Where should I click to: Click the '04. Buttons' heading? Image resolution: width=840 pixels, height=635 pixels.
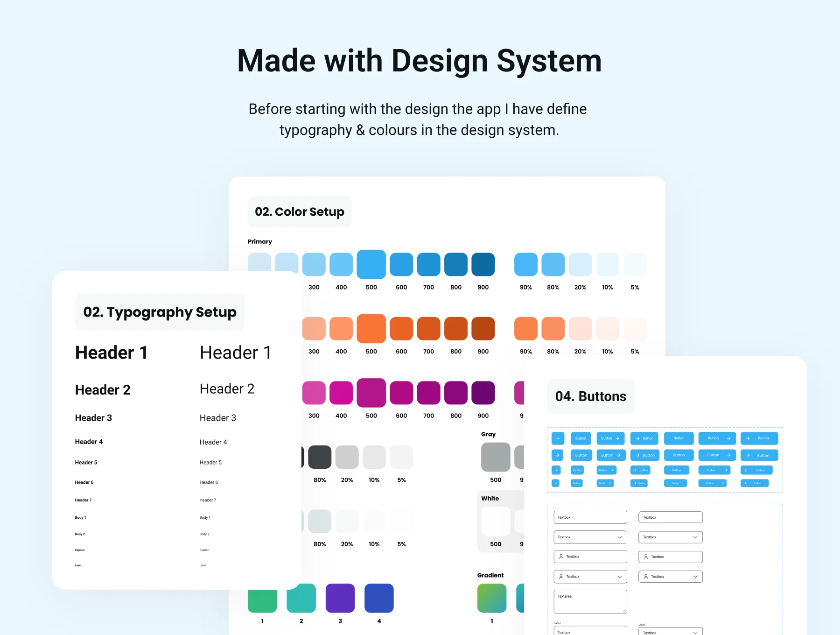tap(591, 396)
